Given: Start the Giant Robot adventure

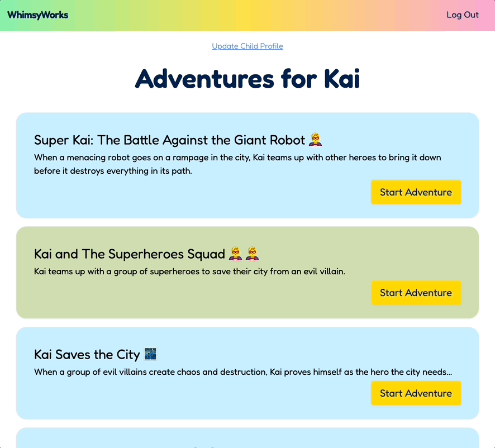Looking at the screenshot, I should pos(416,192).
